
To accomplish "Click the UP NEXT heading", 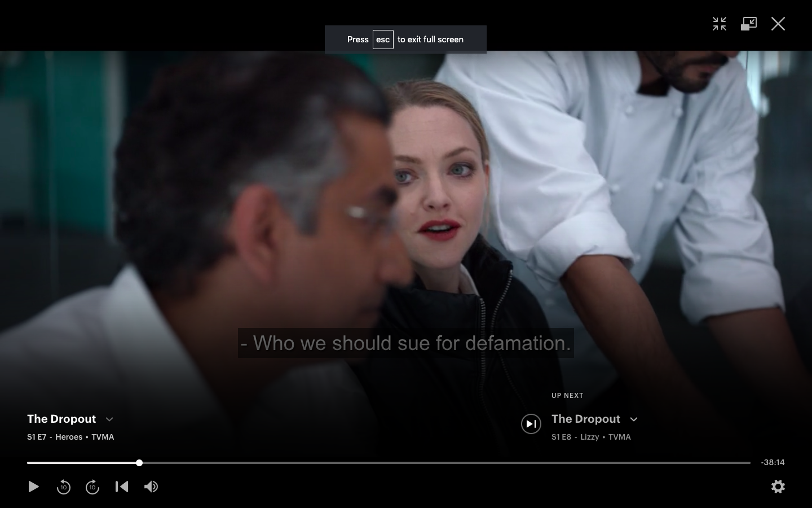I will (x=567, y=396).
